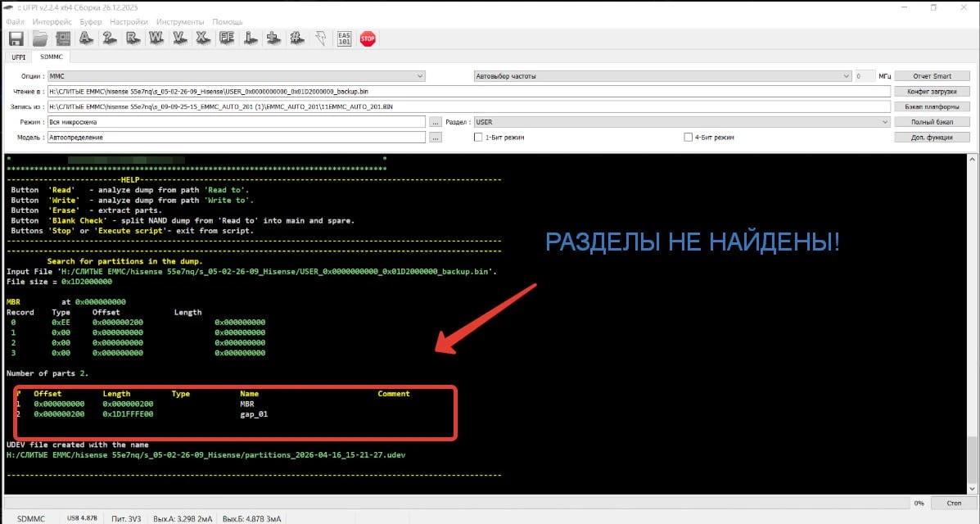Switch to the SDMMC tab
This screenshot has width=980, height=524.
(x=52, y=56)
